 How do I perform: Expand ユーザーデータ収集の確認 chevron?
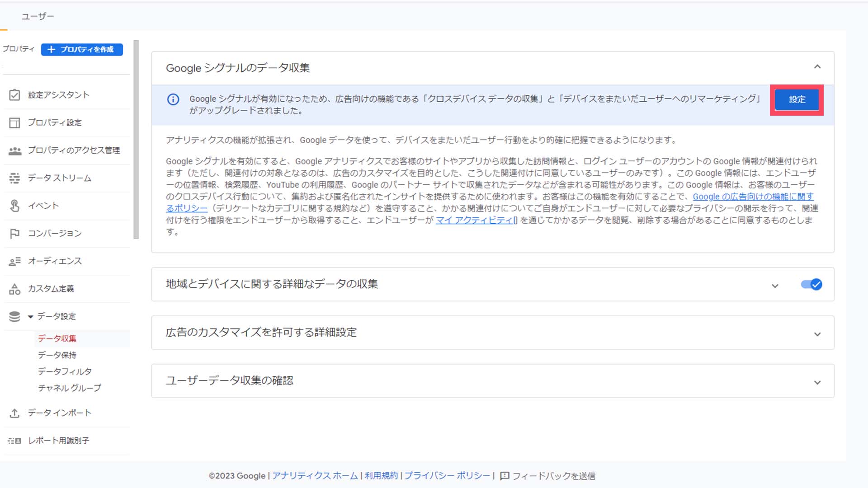(x=817, y=382)
